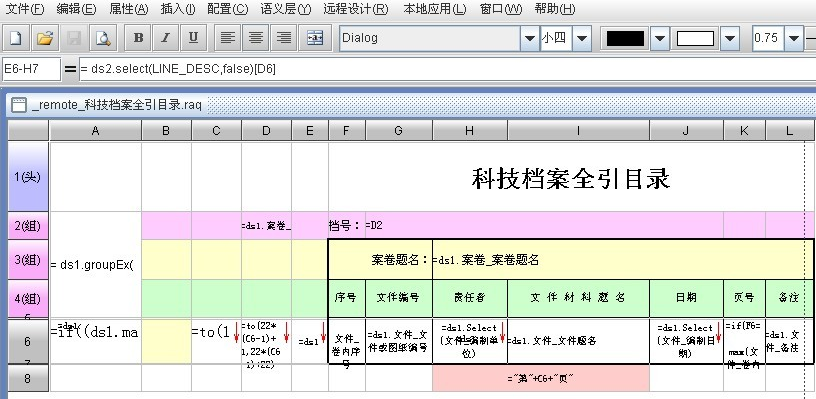Select row header 1(头)
The width and height of the screenshot is (816, 399).
tap(28, 177)
